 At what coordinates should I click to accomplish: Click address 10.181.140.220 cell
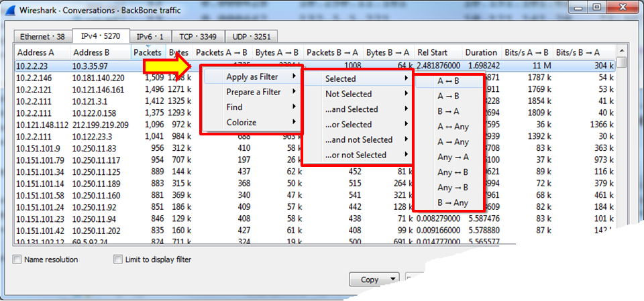pos(97,78)
